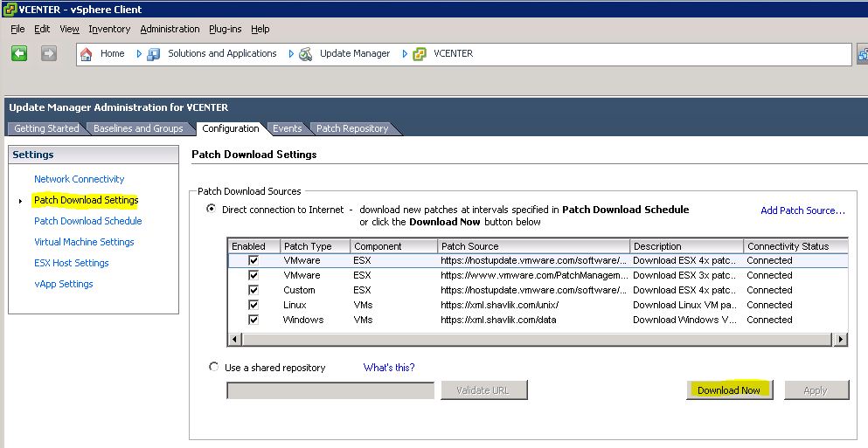This screenshot has height=448, width=868.
Task: Sort by Description column header
Action: [686, 246]
